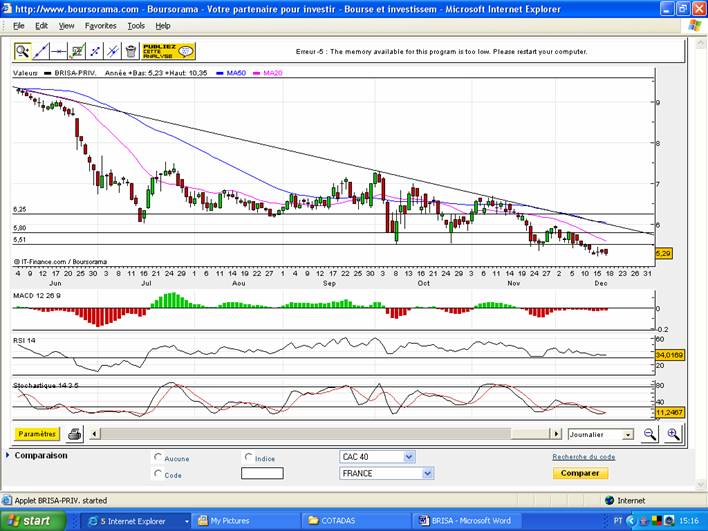
Task: Click the Recherche du code link
Action: [x=583, y=457]
